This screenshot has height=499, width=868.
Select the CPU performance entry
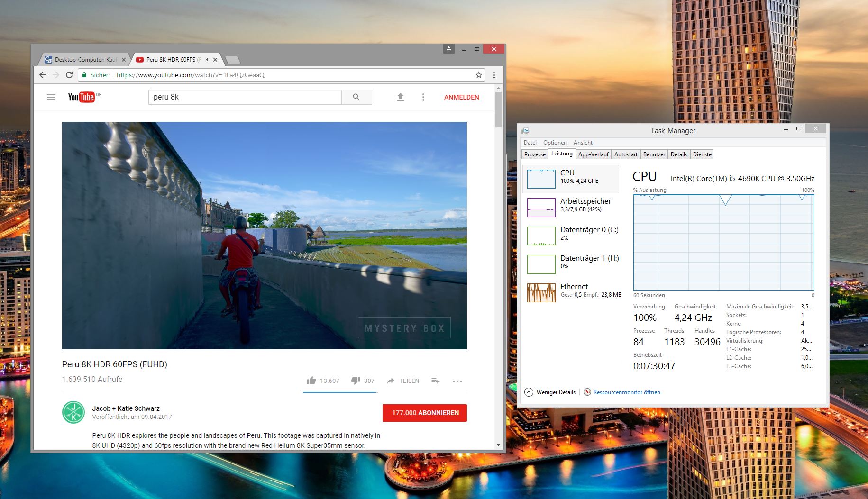571,179
